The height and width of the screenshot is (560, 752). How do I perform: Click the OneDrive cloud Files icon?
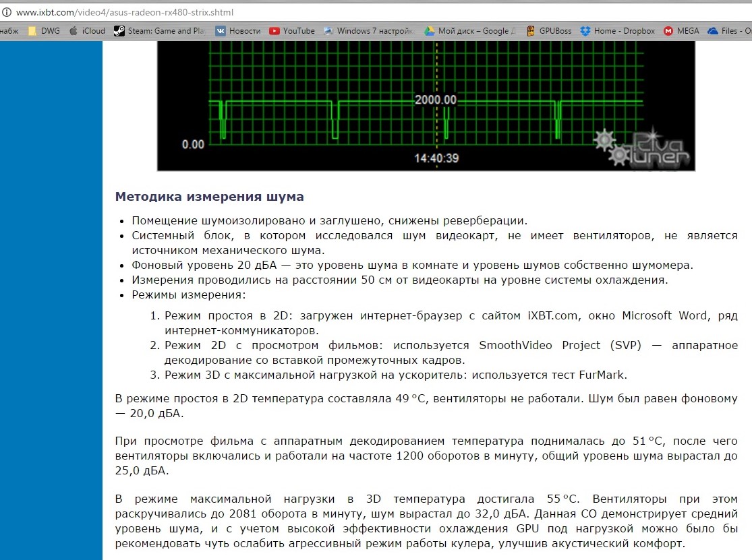click(x=713, y=31)
